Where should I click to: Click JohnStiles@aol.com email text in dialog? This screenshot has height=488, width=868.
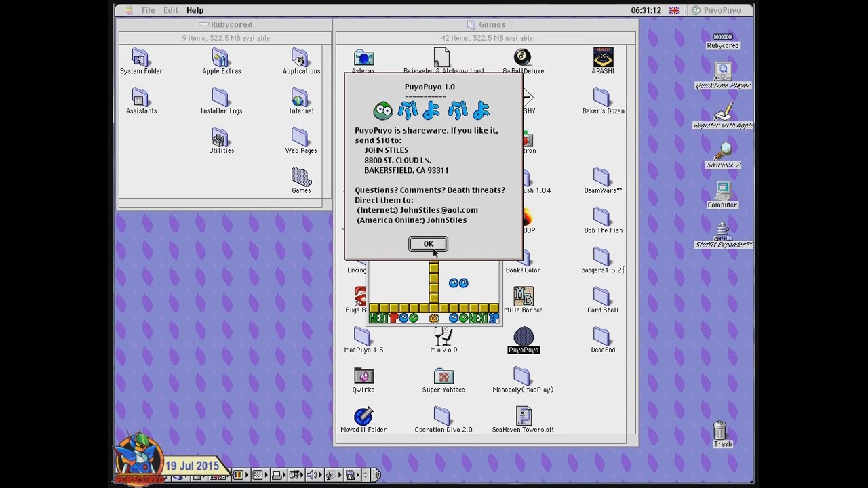tap(439, 210)
